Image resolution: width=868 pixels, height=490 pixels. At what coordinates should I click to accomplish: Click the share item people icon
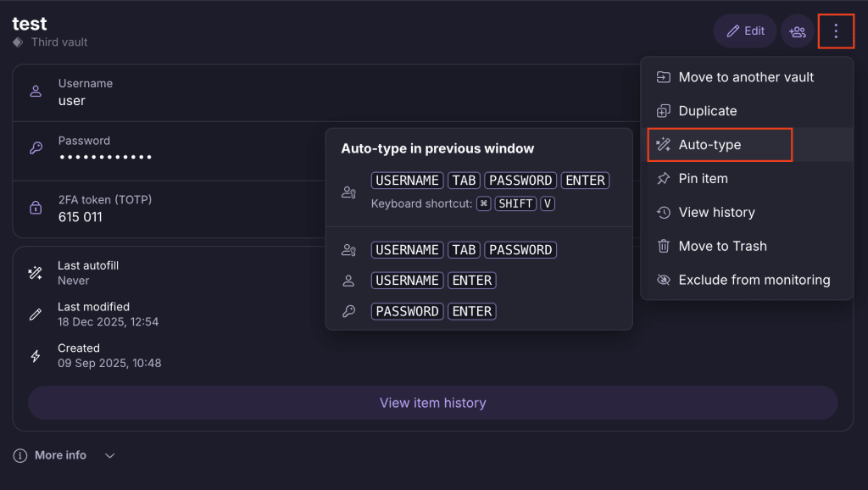pyautogui.click(x=797, y=31)
